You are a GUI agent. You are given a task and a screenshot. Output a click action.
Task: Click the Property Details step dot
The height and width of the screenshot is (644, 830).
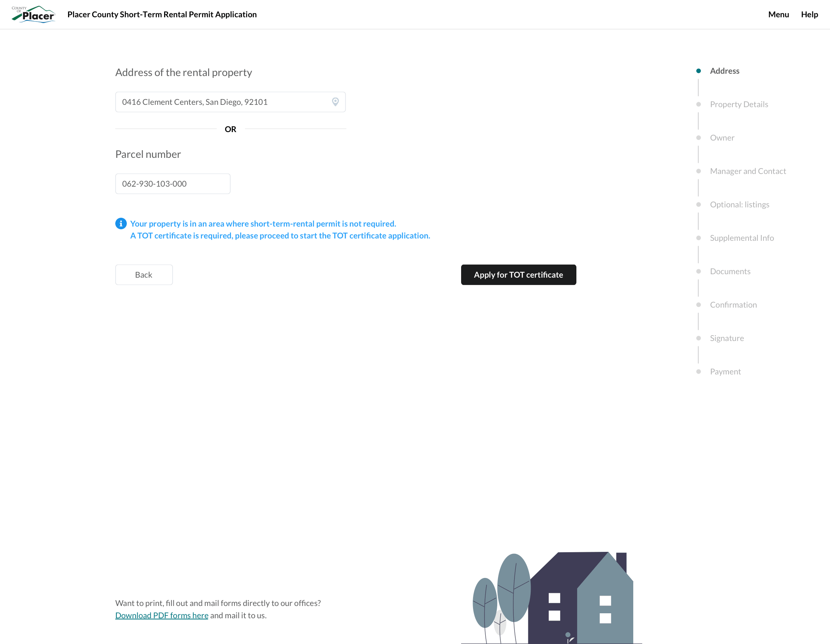coord(698,104)
